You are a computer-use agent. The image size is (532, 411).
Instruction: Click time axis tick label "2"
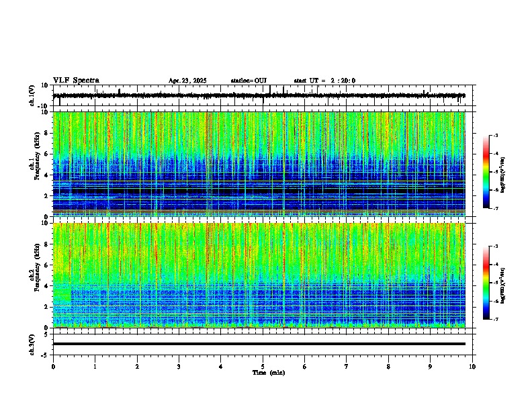click(x=137, y=367)
